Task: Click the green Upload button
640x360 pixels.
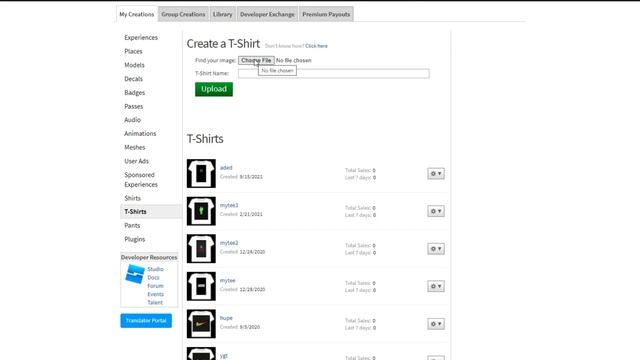Action: point(214,89)
